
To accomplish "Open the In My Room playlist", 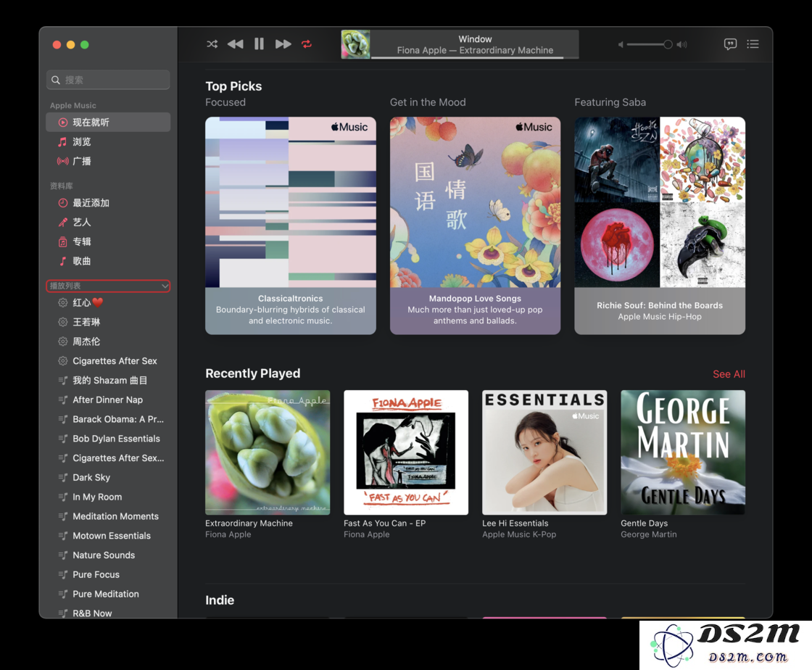I will (x=108, y=497).
